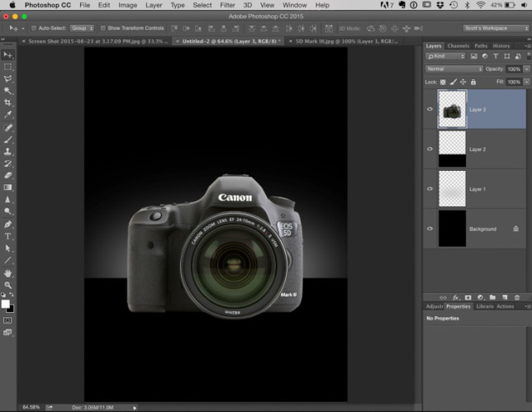Open the Apple menu
Viewport: 532px width, 412px height.
tap(12, 5)
